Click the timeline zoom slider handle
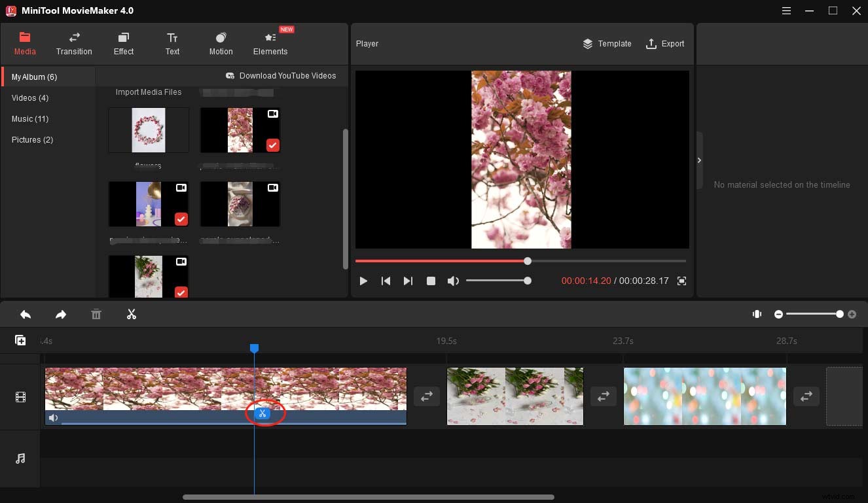The image size is (868, 503). click(x=840, y=314)
